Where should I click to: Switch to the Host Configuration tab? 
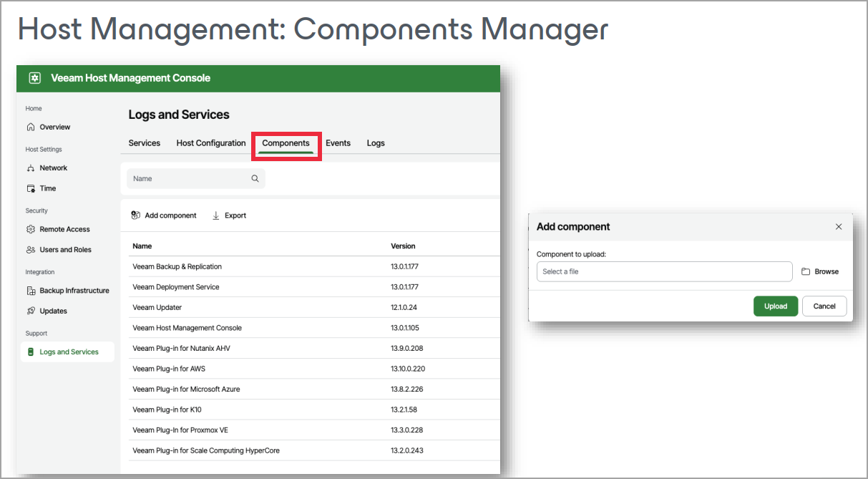click(x=211, y=143)
